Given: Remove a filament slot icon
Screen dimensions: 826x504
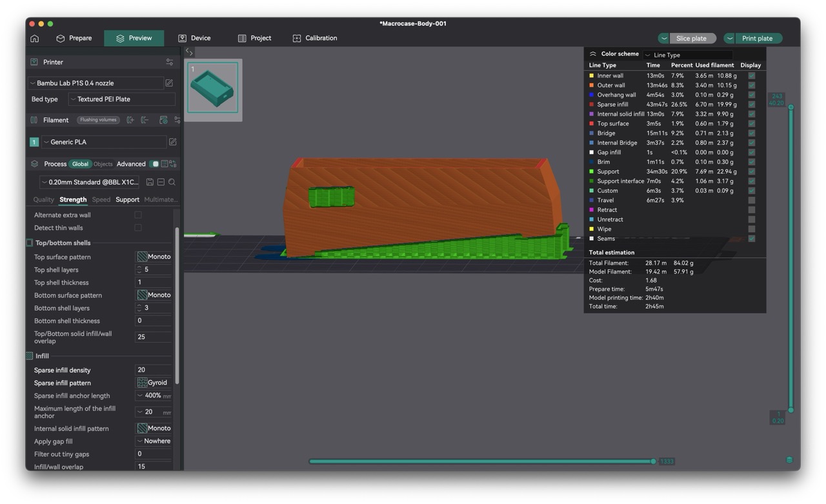Looking at the screenshot, I should [x=145, y=120].
